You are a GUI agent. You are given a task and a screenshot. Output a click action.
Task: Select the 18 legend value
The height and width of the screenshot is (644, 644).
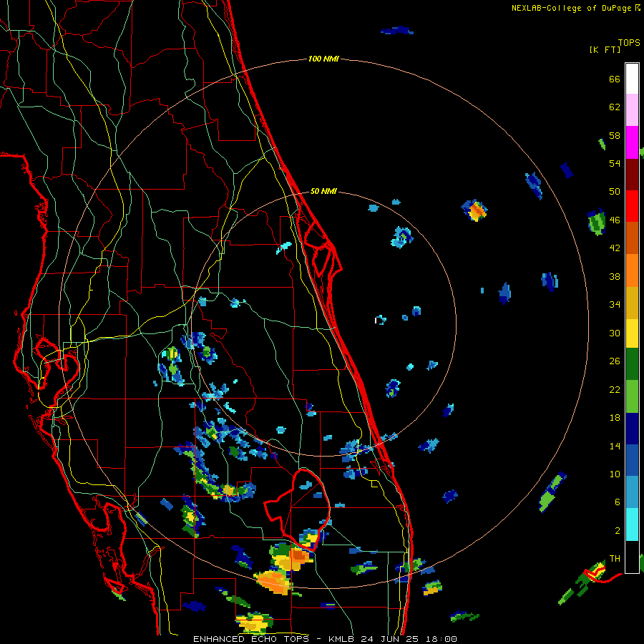pos(615,418)
